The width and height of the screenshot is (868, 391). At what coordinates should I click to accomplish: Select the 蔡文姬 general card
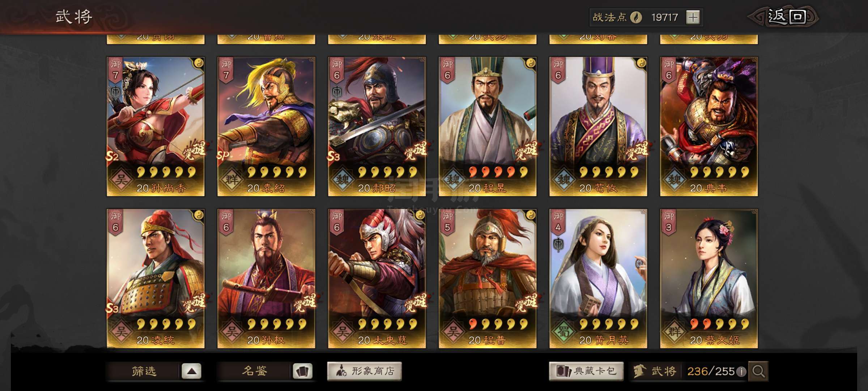(709, 278)
